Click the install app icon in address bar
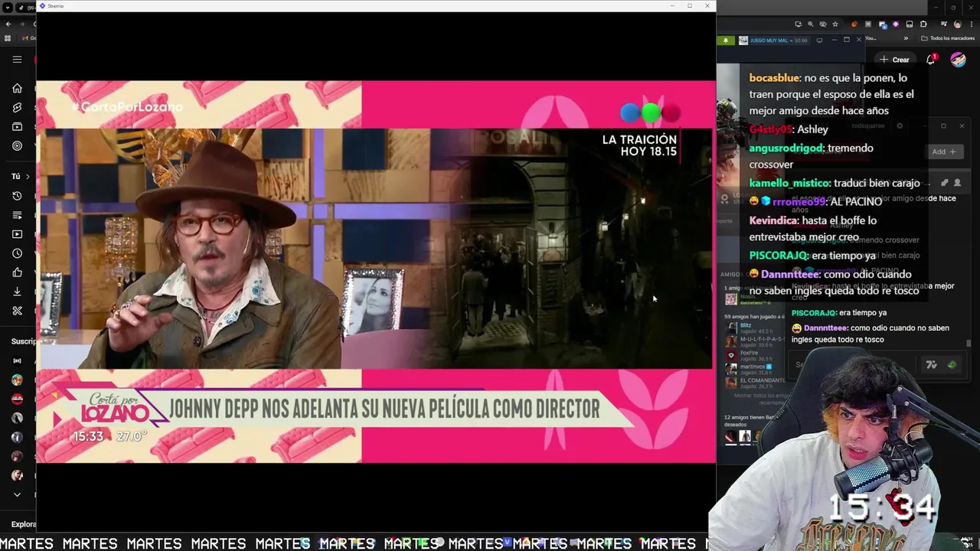This screenshot has width=980, height=551. click(799, 24)
